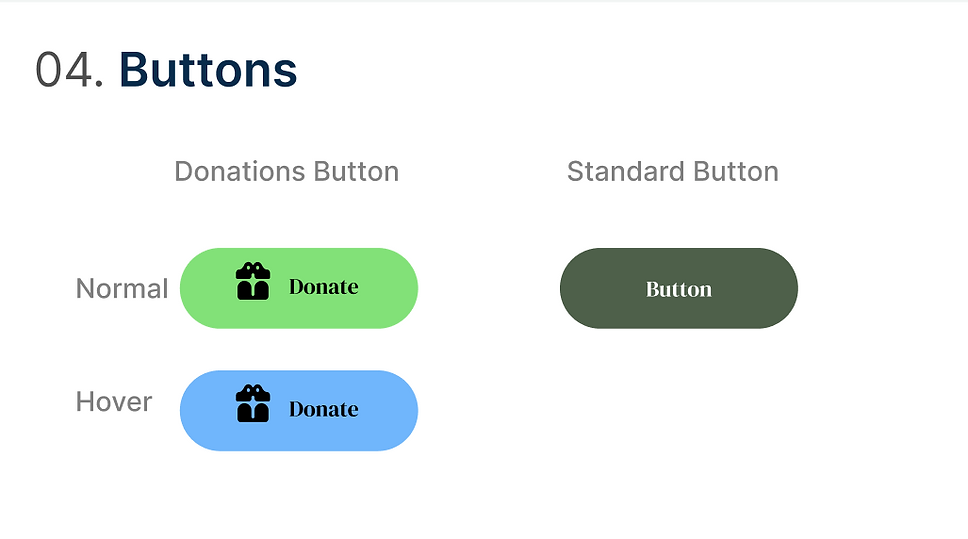
Task: Click the white 'Button' label text
Action: coord(678,290)
